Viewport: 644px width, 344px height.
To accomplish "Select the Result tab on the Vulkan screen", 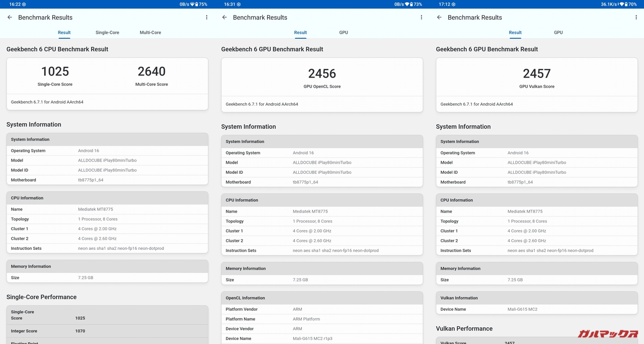I will [x=515, y=32].
